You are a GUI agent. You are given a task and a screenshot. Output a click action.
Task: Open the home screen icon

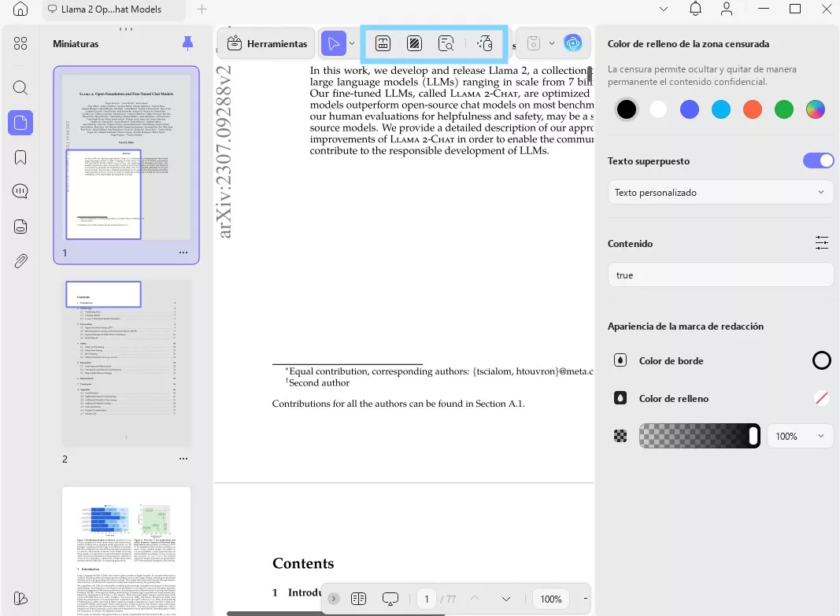pyautogui.click(x=20, y=9)
